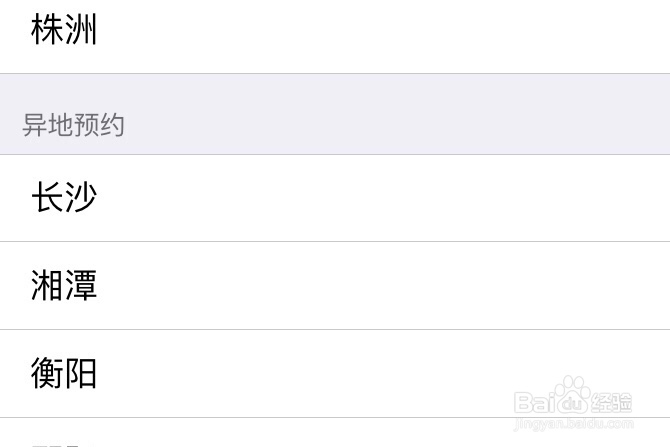The height and width of the screenshot is (447, 670).
Task: Click the 株 character in 株洲
Action: click(47, 30)
